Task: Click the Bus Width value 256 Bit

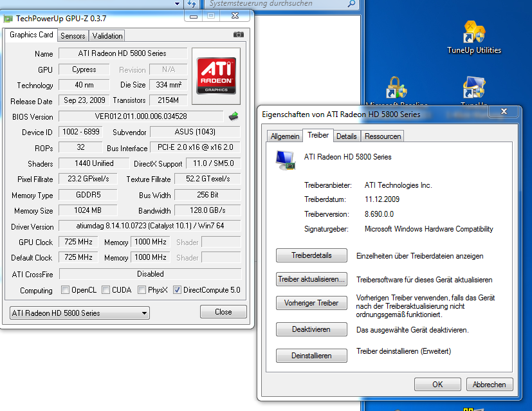Action: (208, 195)
